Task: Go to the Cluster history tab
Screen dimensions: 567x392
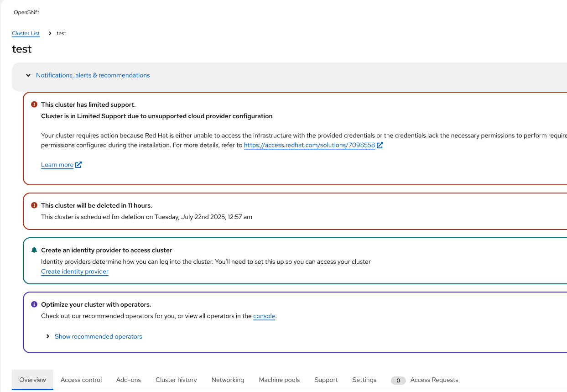Action: tap(176, 380)
